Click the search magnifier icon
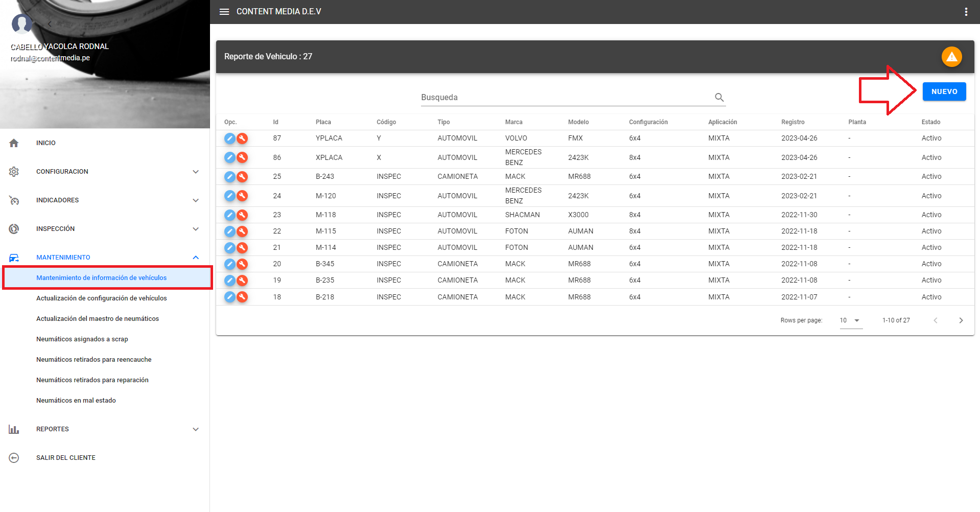 pyautogui.click(x=719, y=97)
